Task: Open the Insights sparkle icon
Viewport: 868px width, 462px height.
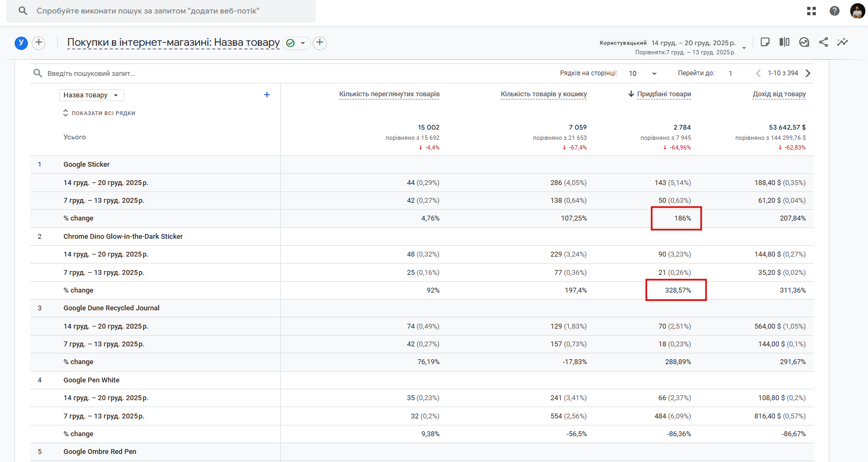Action: click(x=843, y=42)
